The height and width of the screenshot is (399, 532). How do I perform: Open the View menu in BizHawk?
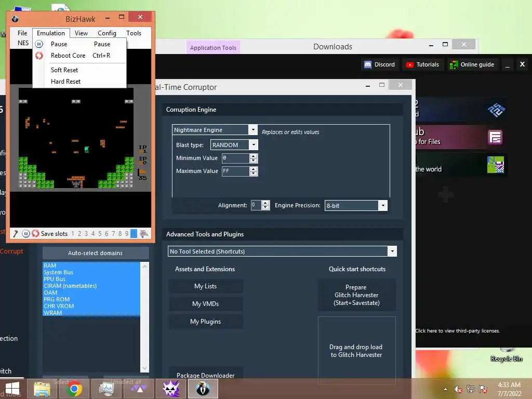[81, 33]
